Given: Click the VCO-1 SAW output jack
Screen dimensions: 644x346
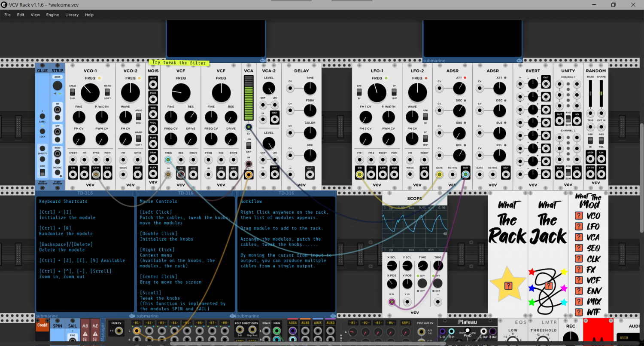Looking at the screenshot, I should [x=96, y=175].
